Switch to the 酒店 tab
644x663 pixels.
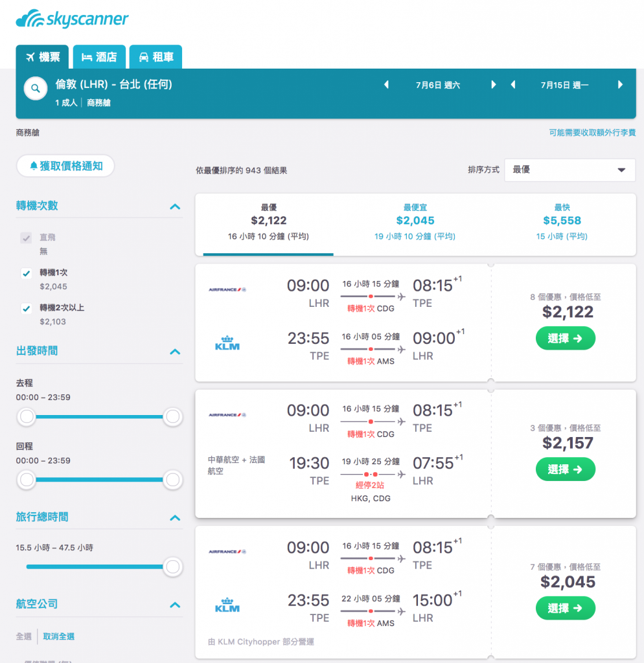coord(99,57)
